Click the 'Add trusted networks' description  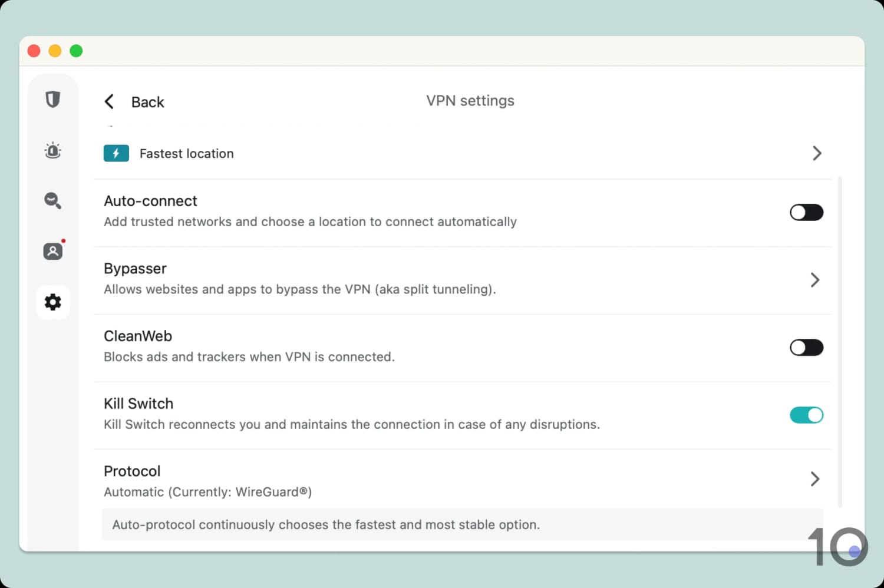310,222
